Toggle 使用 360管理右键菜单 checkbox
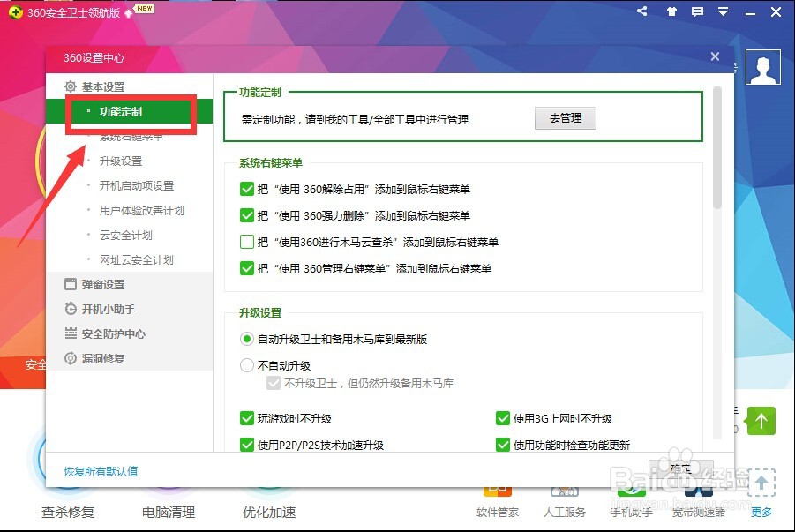This screenshot has height=532, width=795. [247, 268]
